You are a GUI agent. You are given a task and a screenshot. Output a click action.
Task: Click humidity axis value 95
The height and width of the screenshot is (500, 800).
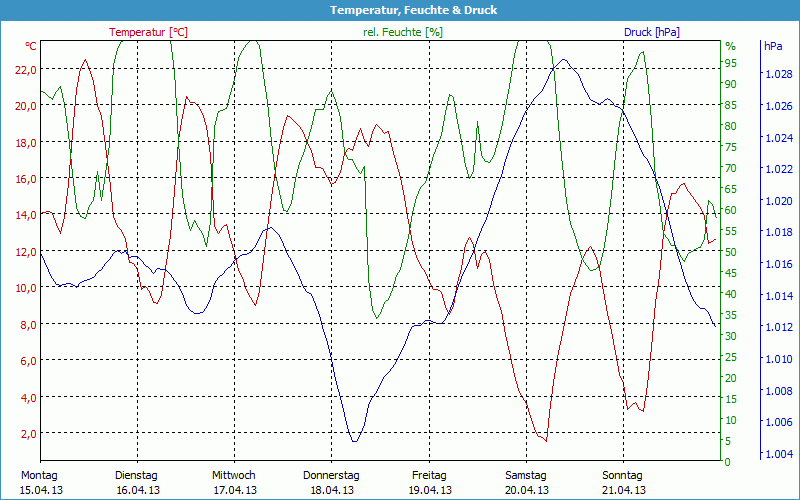[731, 63]
